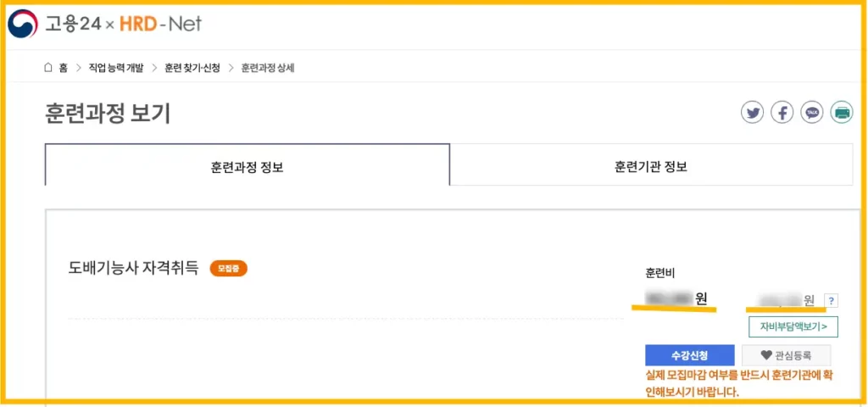Screen dimensions: 868x407
Task: Click the 모집중 status badge
Action: tap(229, 269)
